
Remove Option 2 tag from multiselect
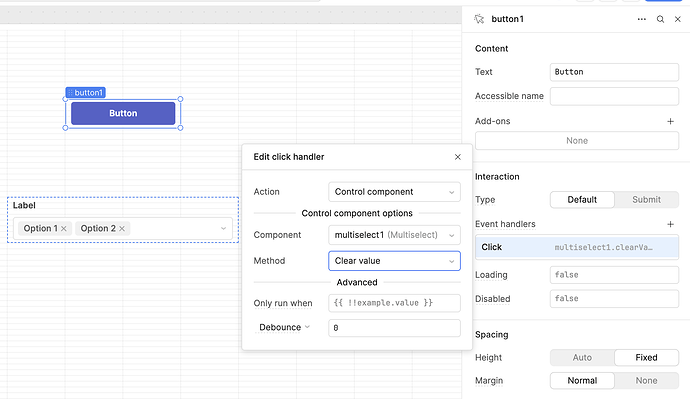coord(122,228)
